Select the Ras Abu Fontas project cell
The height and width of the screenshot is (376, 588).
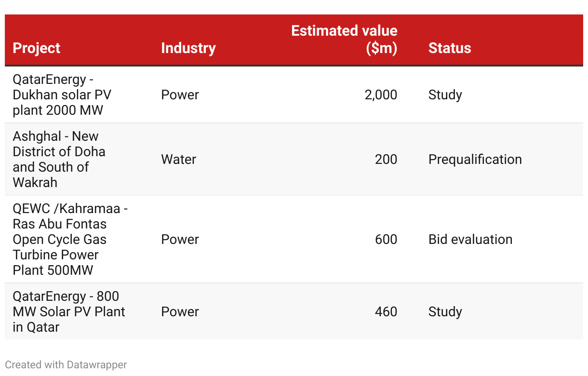pyautogui.click(x=70, y=240)
